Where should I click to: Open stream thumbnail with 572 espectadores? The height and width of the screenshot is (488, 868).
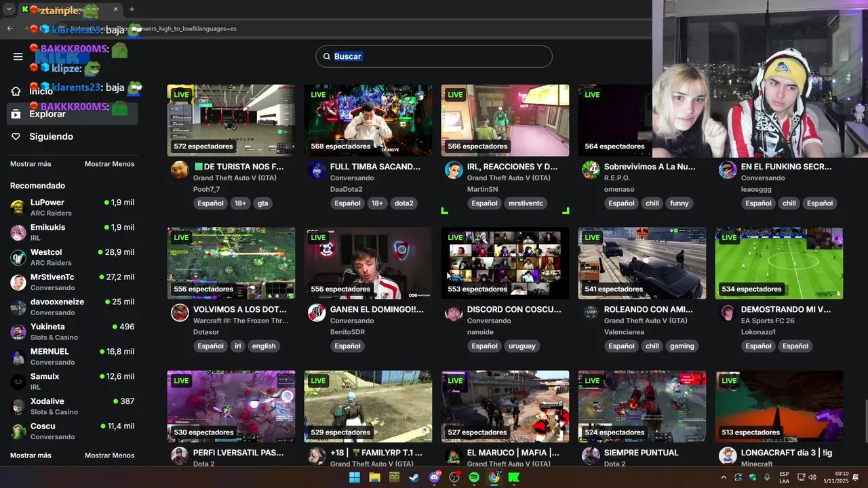click(x=231, y=120)
